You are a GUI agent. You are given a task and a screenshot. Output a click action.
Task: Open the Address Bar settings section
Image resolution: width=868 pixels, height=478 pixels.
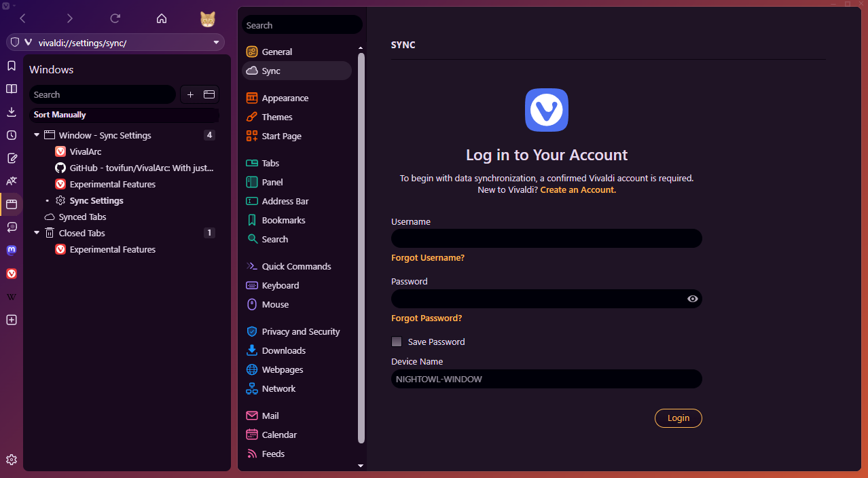pyautogui.click(x=297, y=201)
